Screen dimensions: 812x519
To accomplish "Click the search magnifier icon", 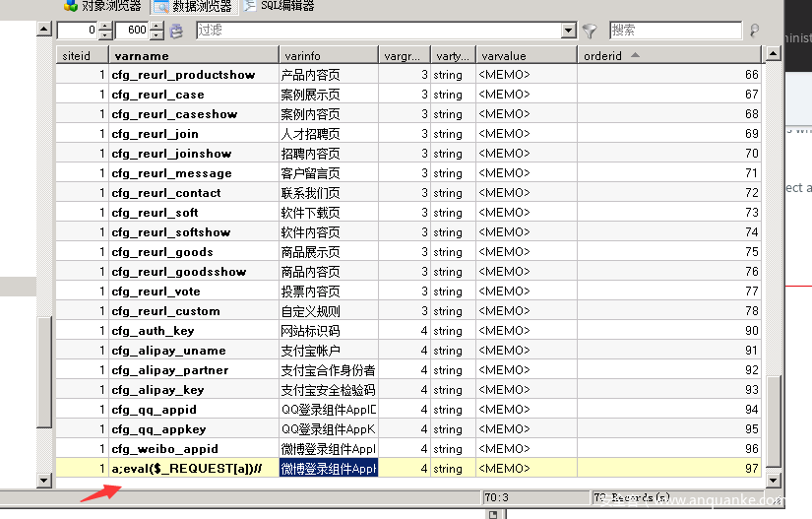I will pos(755,31).
